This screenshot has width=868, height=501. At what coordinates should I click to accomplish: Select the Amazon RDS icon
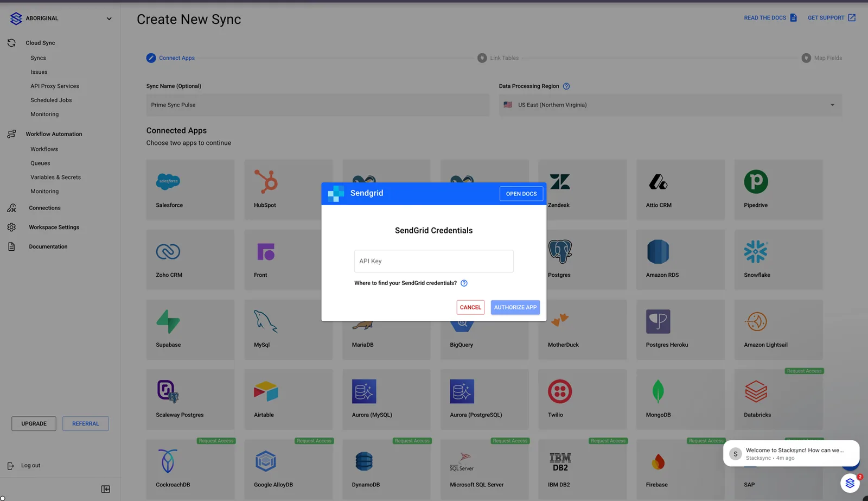[x=658, y=251]
